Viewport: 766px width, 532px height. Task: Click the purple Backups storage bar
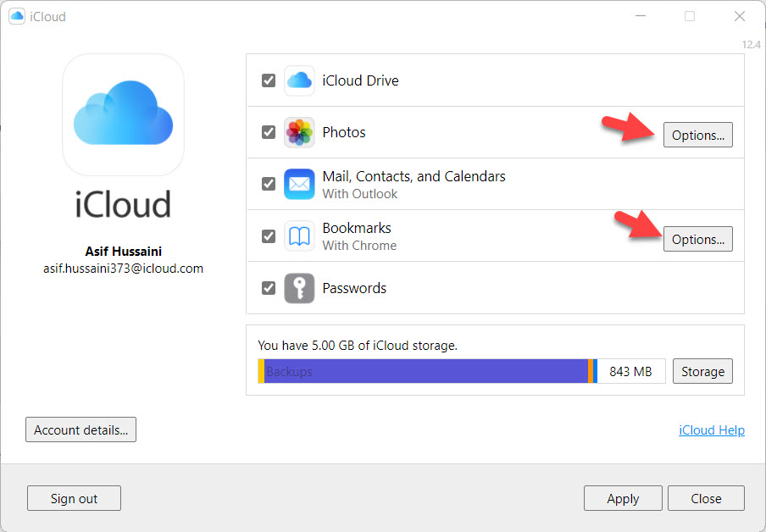coord(424,371)
